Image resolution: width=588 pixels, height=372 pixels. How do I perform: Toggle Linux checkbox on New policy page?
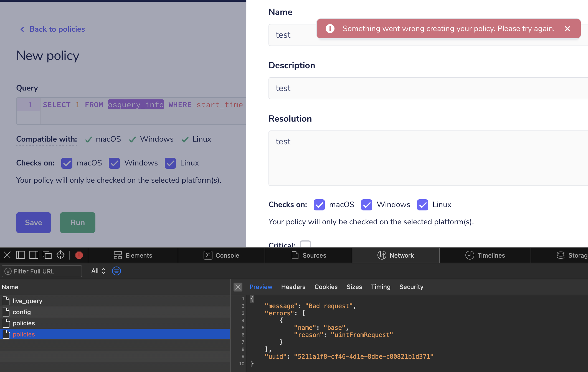tap(170, 163)
